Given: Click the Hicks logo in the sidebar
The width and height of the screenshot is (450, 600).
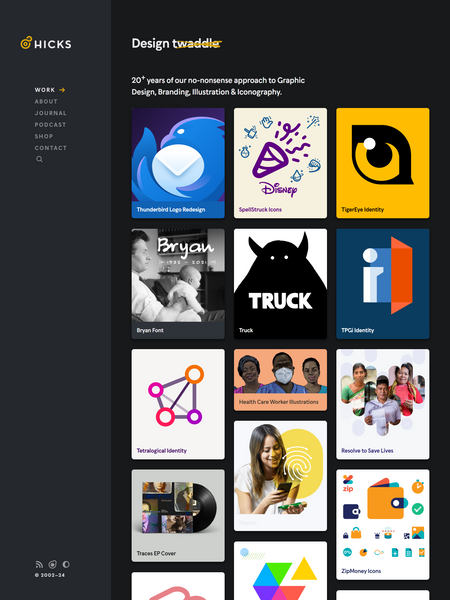Looking at the screenshot, I should click(46, 43).
